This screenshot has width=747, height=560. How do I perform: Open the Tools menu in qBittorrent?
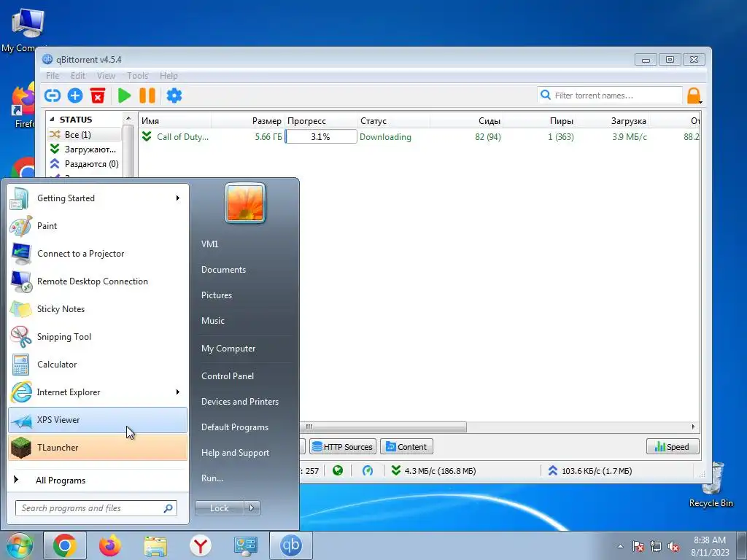[x=137, y=76]
